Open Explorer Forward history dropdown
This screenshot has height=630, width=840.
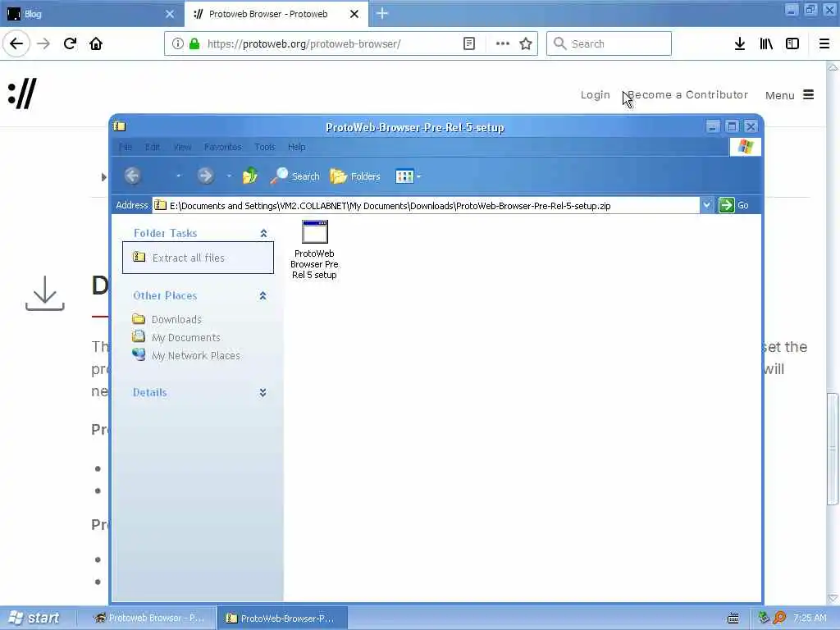pos(229,176)
